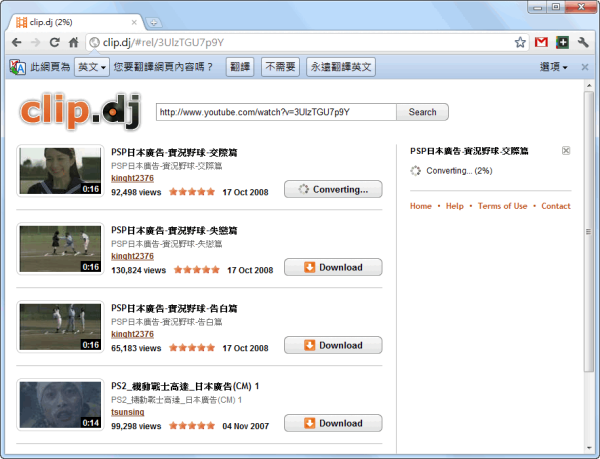Download the 失戀篇 video

pyautogui.click(x=333, y=267)
